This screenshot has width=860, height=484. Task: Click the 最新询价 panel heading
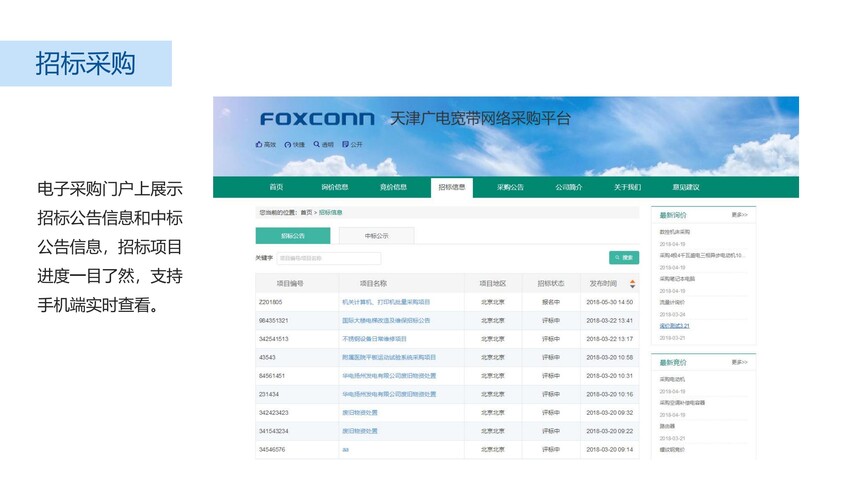(x=672, y=215)
